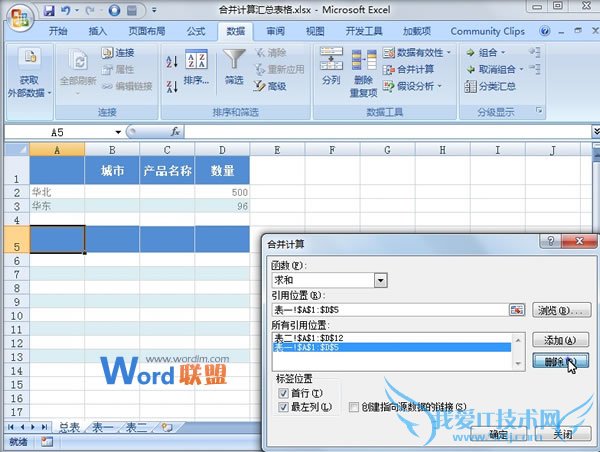Select cell D2 containing 500

222,192
